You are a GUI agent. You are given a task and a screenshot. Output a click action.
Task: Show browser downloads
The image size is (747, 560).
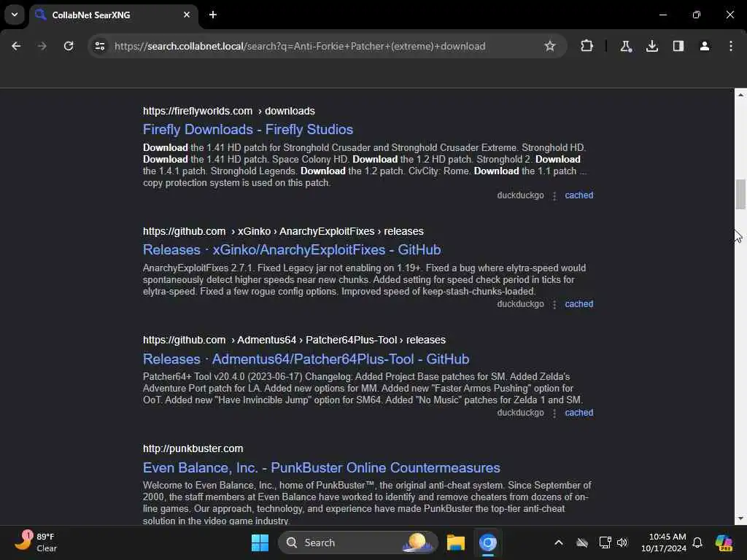(x=651, y=46)
